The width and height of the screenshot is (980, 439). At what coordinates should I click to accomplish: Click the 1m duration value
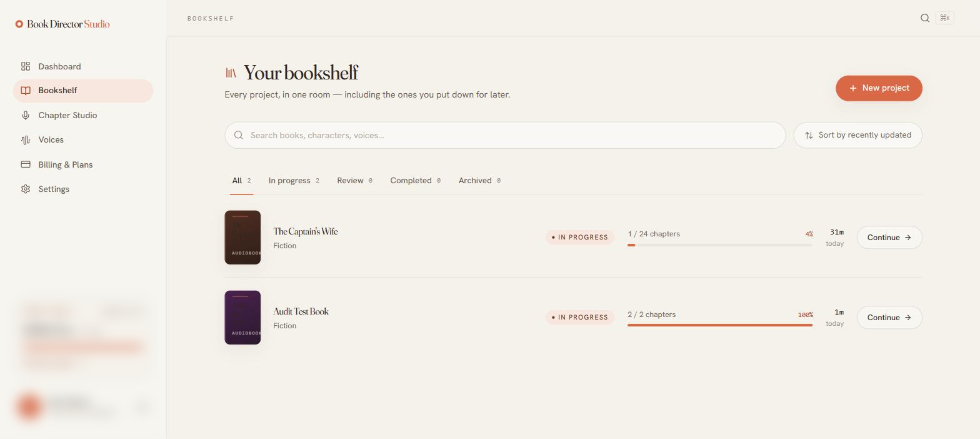pos(839,312)
